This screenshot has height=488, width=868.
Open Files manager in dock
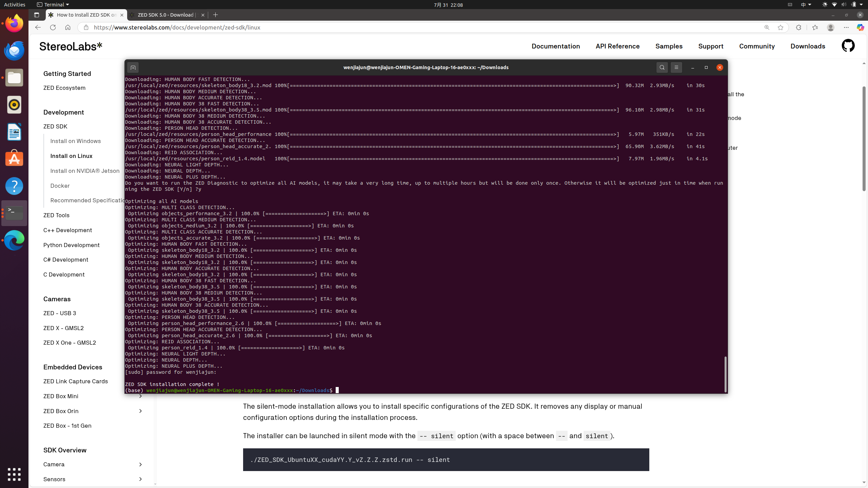click(x=14, y=78)
